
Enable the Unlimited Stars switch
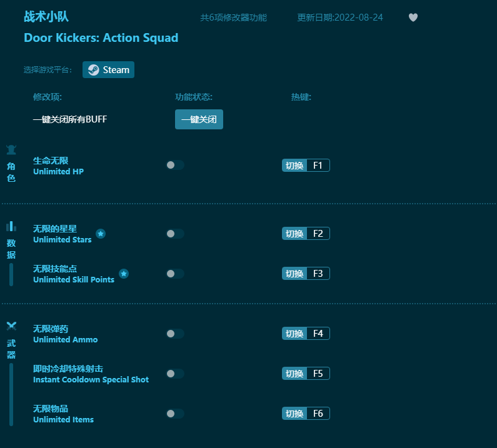pos(175,234)
